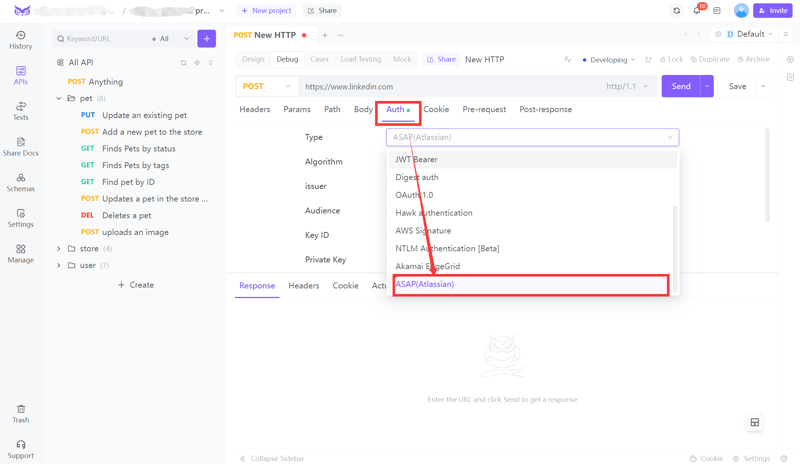Click the purple plus add button
800x464 pixels.
pyautogui.click(x=207, y=39)
